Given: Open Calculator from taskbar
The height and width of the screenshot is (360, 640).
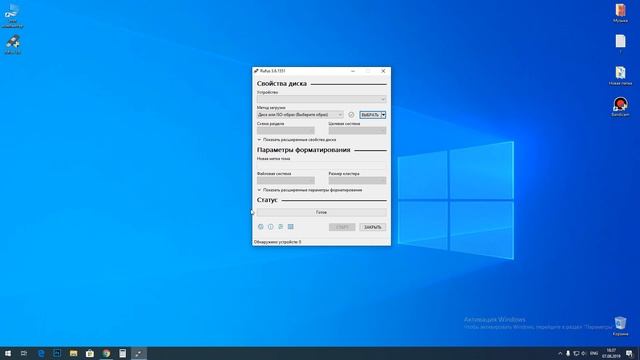Looking at the screenshot, I should click(122, 353).
